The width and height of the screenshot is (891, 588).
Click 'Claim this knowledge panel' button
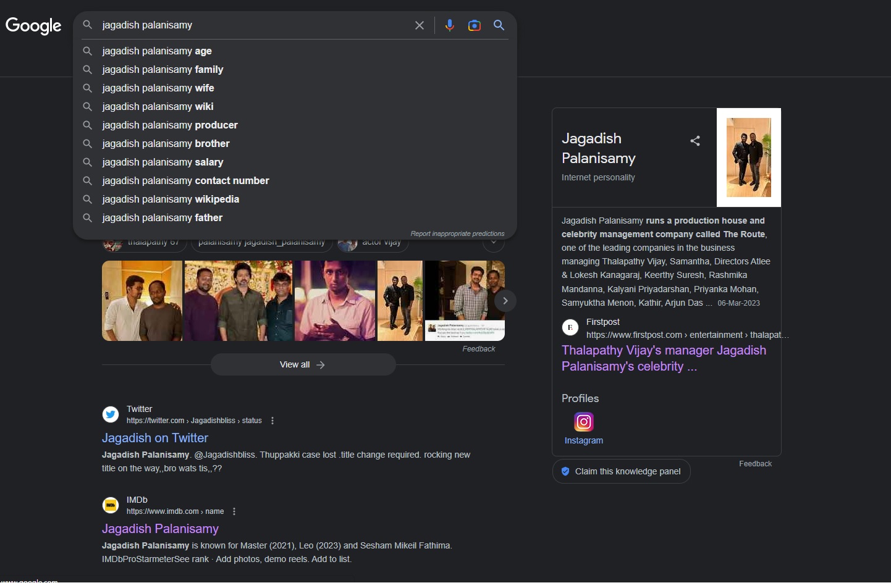tap(621, 471)
